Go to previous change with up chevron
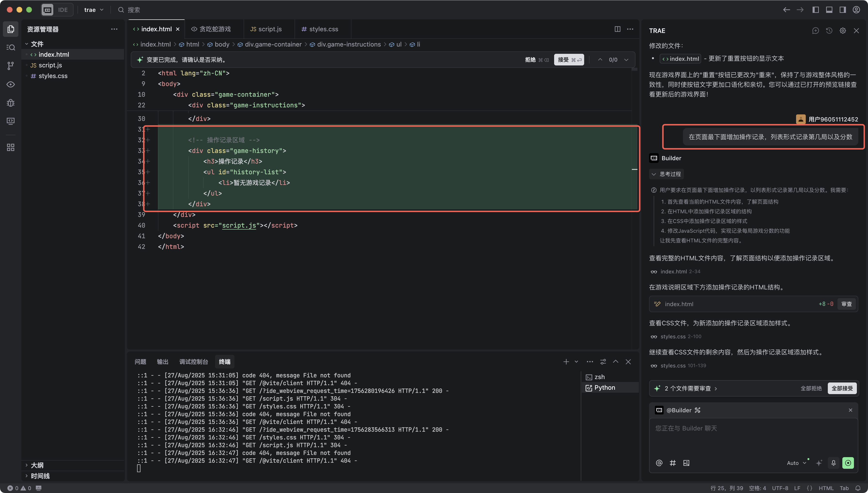 pos(600,60)
